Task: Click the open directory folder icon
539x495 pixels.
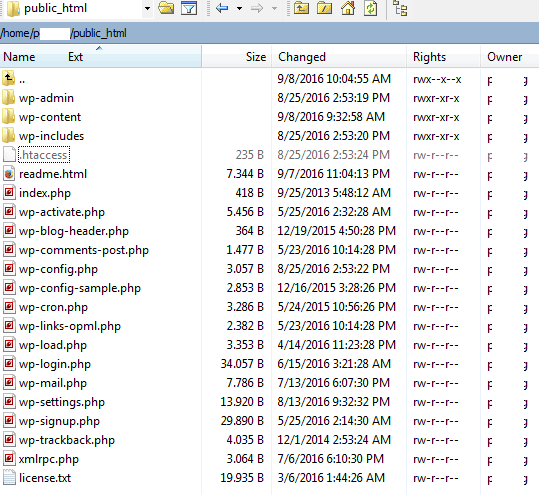Action: [x=166, y=8]
